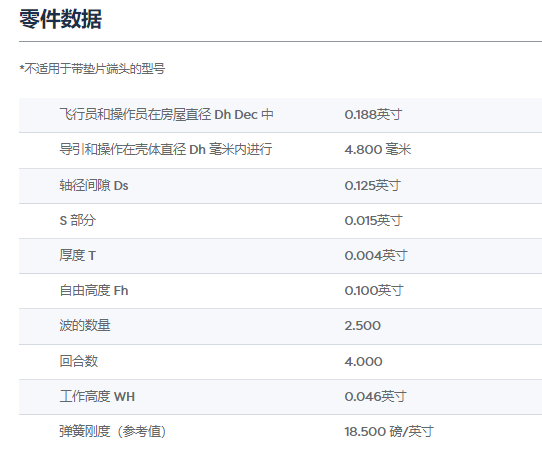Select the 0.100英寸 value

pos(374,290)
